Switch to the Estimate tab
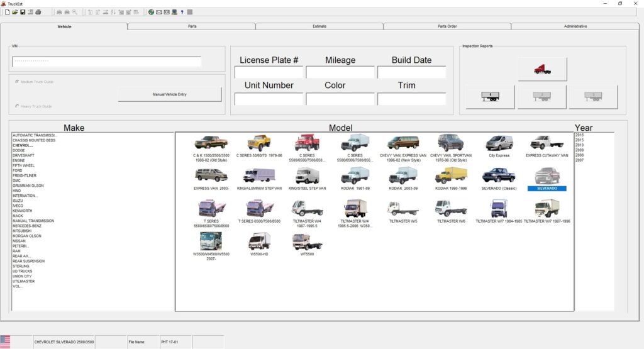 pos(319,26)
